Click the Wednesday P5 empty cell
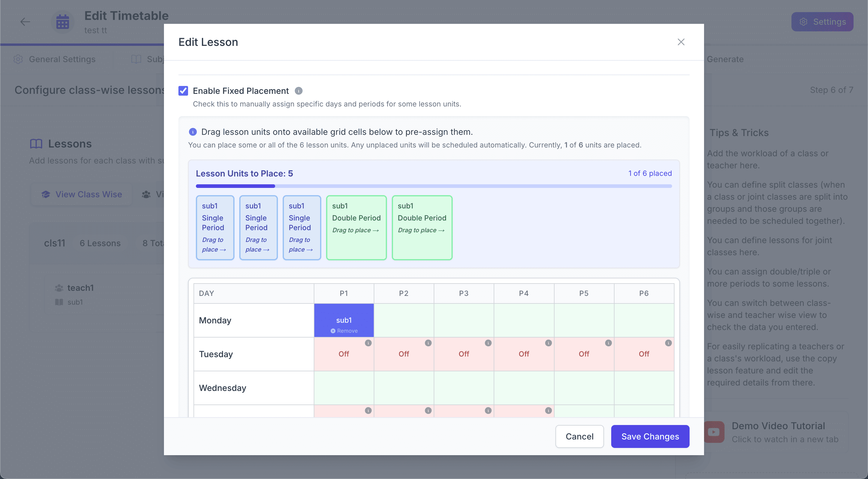 coord(584,388)
